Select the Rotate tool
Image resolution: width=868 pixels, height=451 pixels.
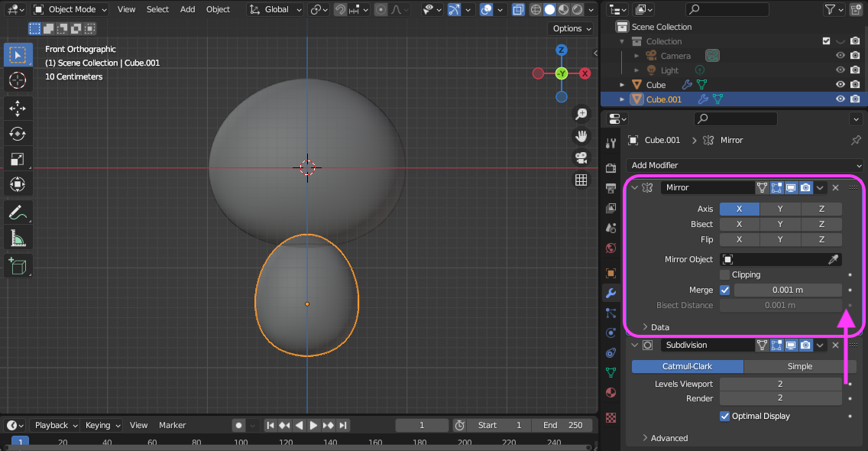click(x=17, y=133)
